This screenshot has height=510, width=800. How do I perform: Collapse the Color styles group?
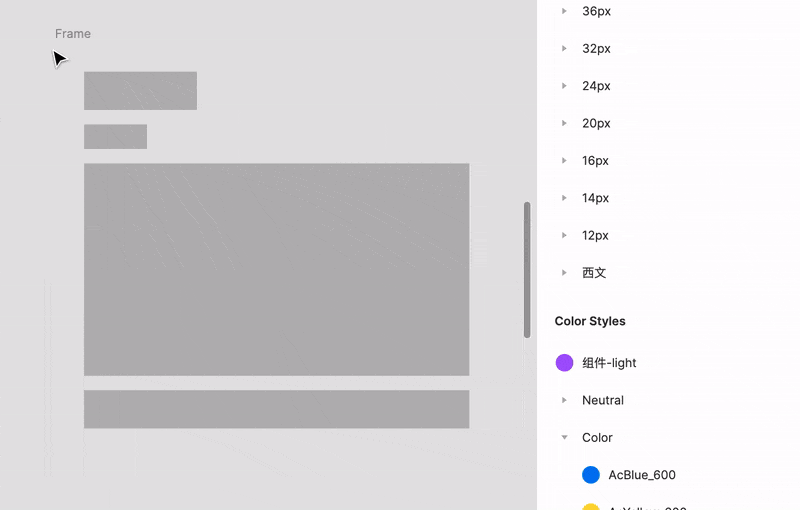[564, 438]
